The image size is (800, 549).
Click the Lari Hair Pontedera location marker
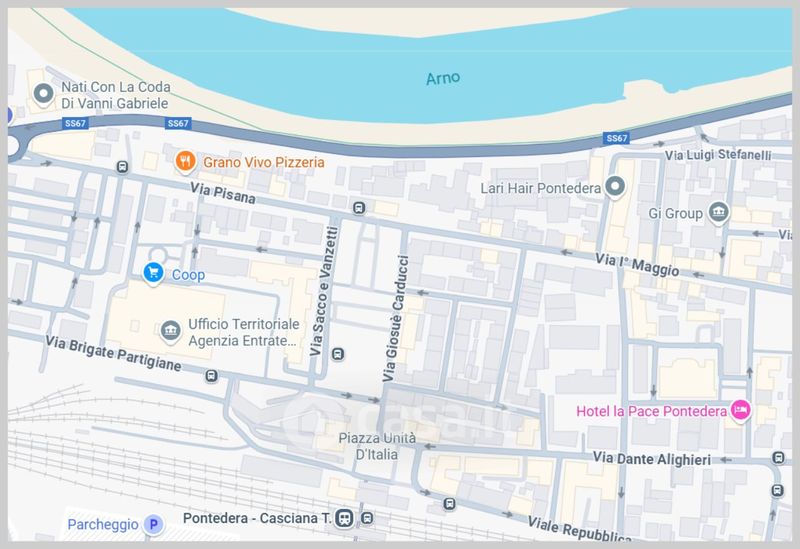coord(615,187)
